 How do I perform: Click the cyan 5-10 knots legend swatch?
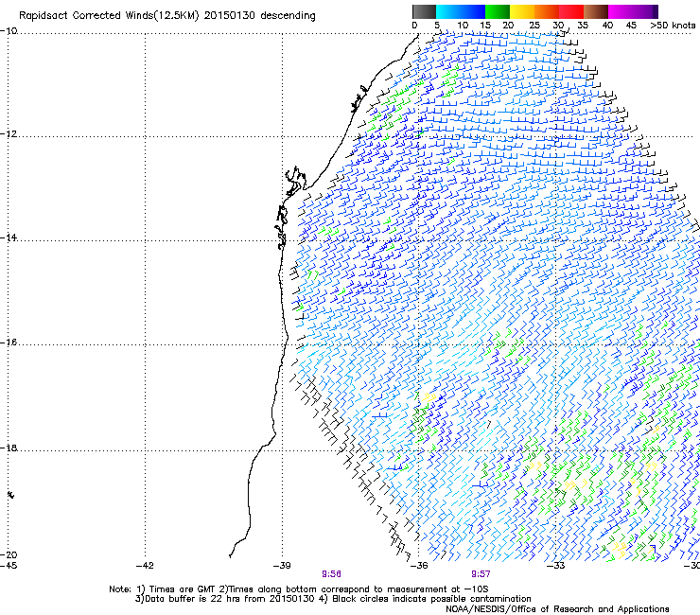coord(448,11)
